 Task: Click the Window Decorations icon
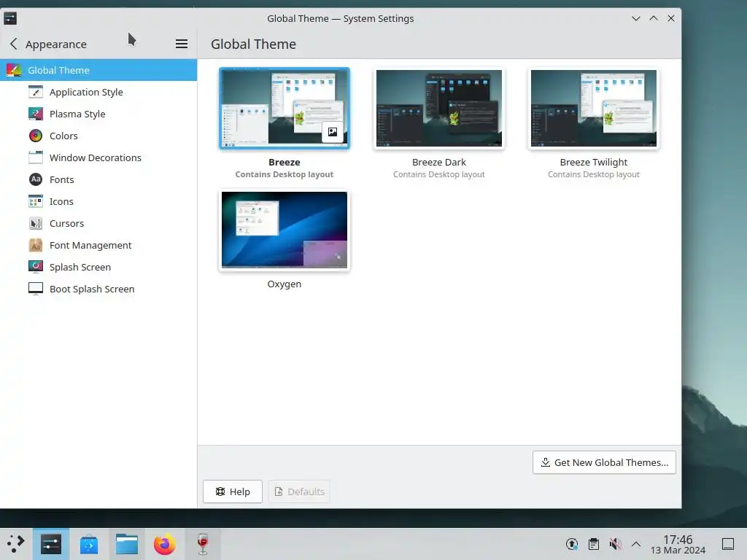tap(36, 157)
